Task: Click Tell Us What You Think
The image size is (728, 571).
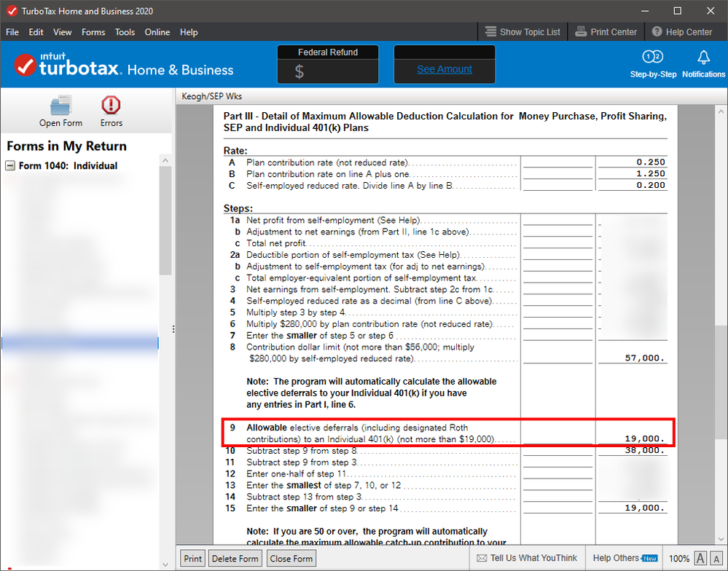Action: click(x=533, y=558)
